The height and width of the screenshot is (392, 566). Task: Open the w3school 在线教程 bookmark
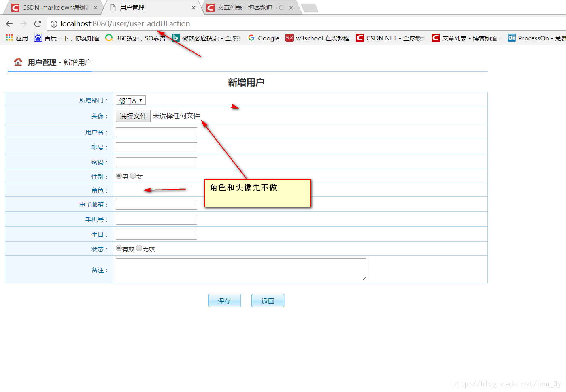(317, 38)
